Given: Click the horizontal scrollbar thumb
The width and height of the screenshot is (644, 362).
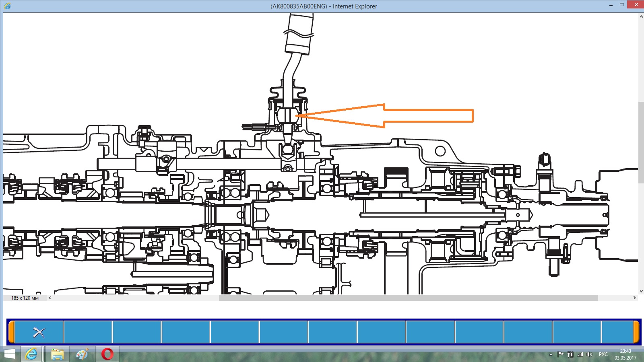Looking at the screenshot, I should pos(408,298).
